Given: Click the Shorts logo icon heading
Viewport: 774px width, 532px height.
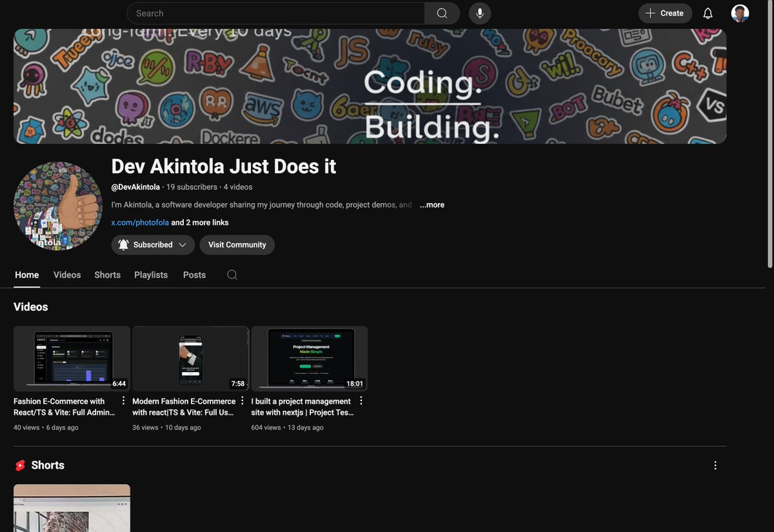Looking at the screenshot, I should [x=21, y=465].
